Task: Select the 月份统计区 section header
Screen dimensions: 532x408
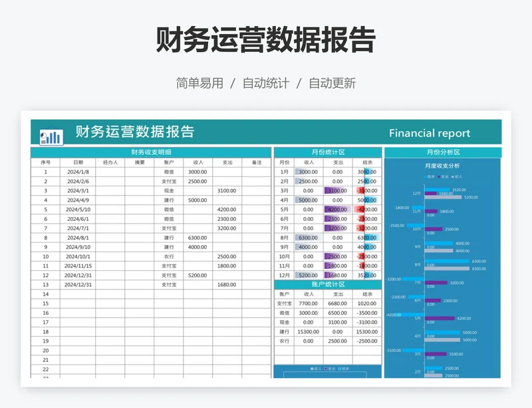Action: click(x=328, y=152)
